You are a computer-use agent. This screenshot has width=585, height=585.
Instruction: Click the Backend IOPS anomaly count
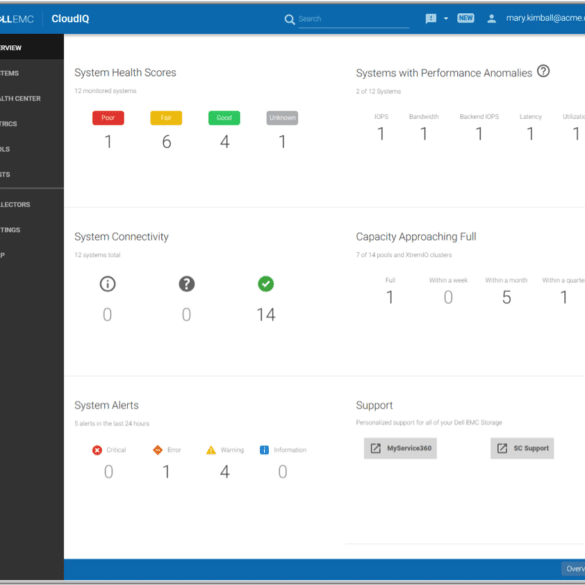pos(479,134)
